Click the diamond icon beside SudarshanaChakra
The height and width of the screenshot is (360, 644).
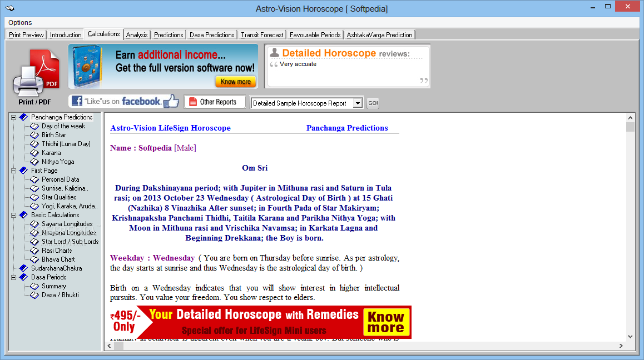(x=24, y=268)
